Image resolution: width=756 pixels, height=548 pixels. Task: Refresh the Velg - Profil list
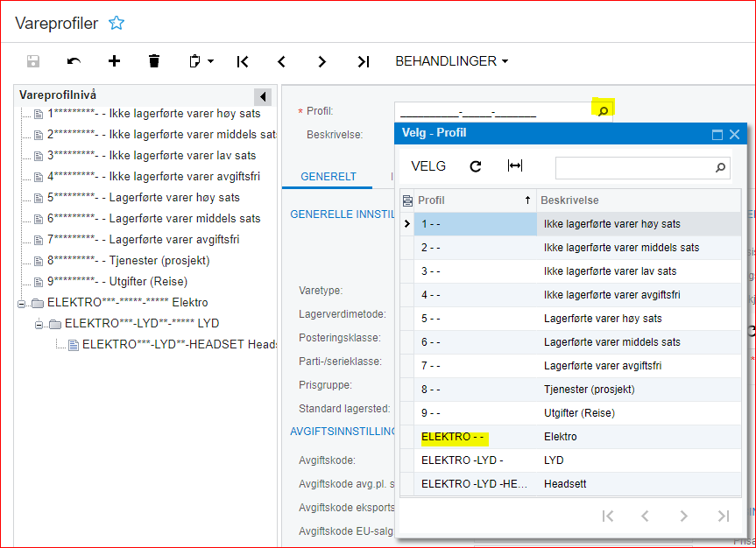click(x=476, y=166)
